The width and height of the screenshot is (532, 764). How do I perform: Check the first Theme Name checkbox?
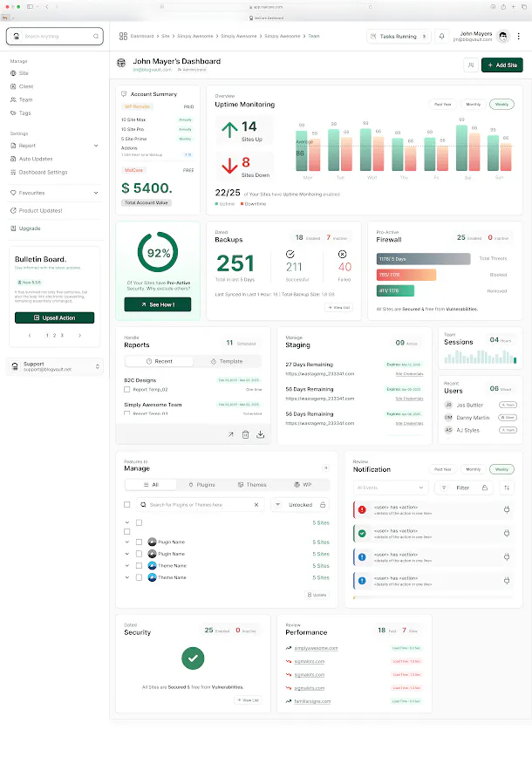(139, 566)
